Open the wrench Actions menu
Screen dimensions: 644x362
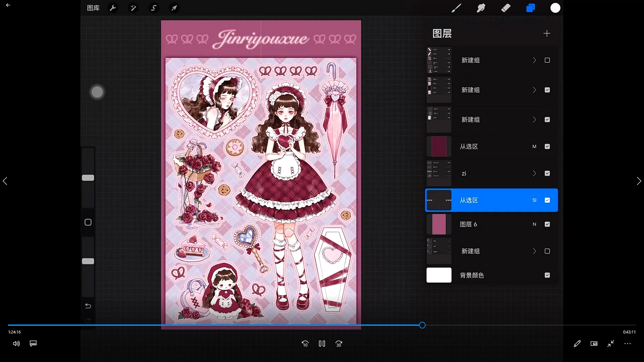(113, 8)
